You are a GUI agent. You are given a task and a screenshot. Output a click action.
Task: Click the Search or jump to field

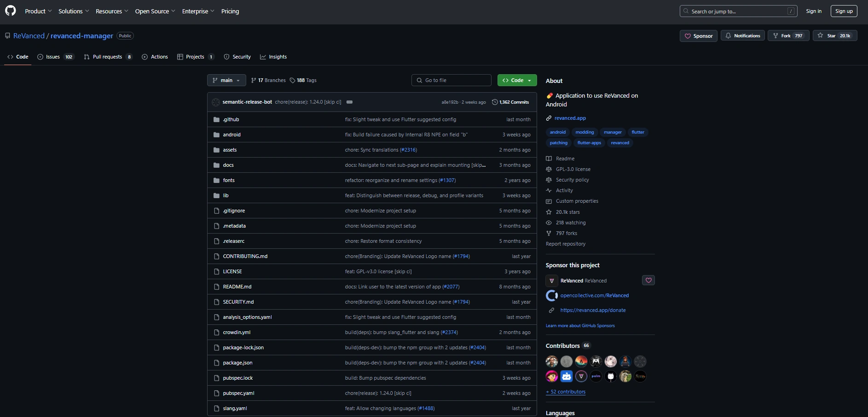point(738,11)
